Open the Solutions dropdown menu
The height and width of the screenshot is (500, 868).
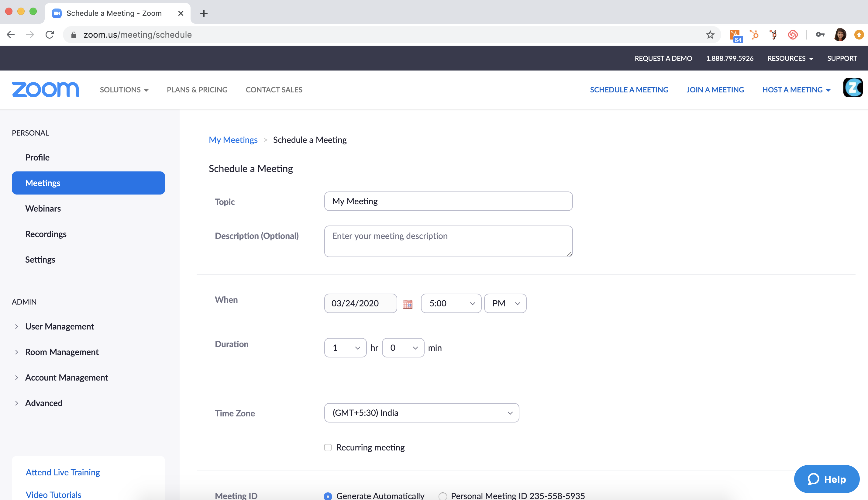click(124, 90)
